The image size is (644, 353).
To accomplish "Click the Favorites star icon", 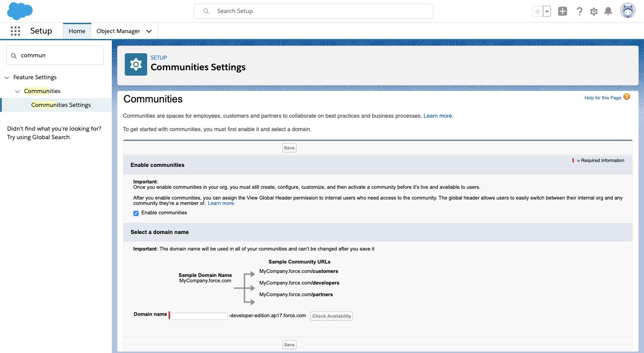I will coord(537,12).
